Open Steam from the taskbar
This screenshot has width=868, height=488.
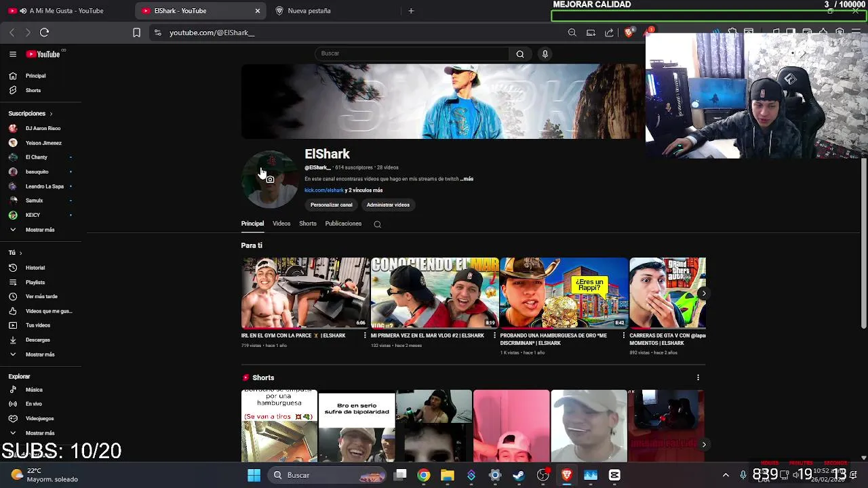(519, 475)
